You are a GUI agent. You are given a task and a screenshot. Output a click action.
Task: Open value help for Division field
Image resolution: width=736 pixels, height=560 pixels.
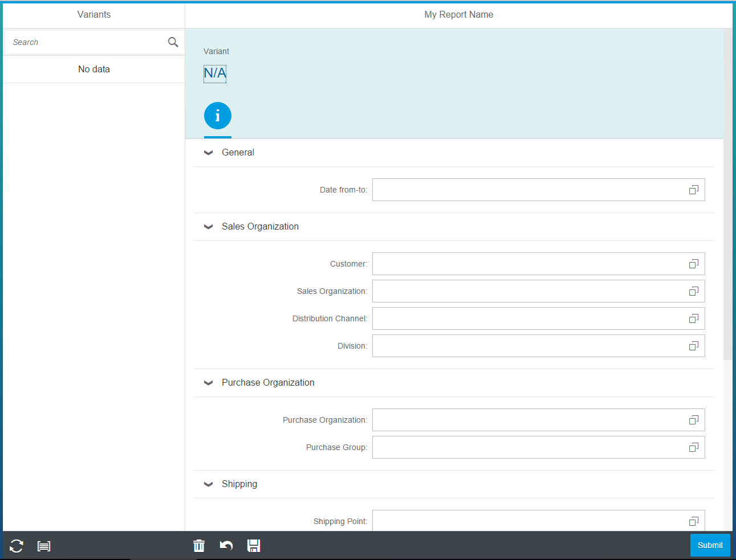693,346
